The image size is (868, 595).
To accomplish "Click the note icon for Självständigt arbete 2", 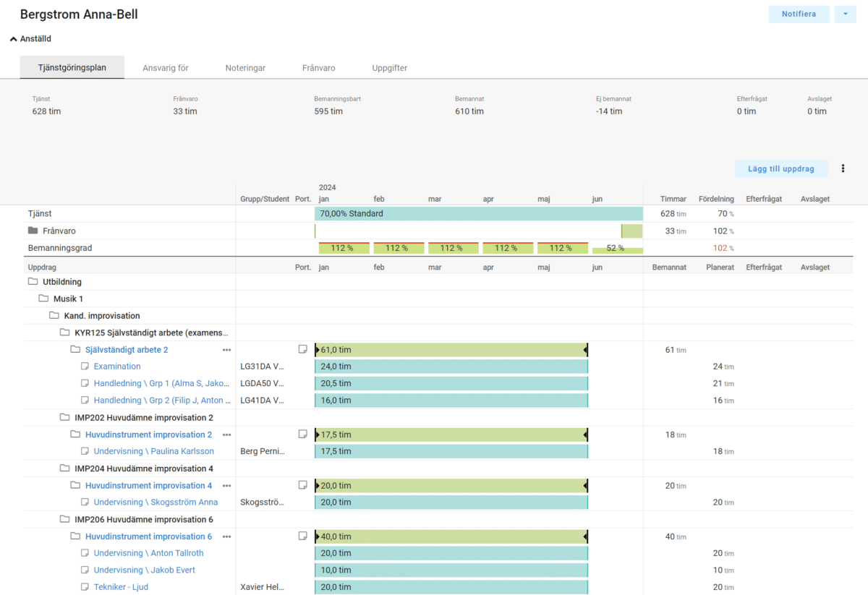I will [x=303, y=349].
